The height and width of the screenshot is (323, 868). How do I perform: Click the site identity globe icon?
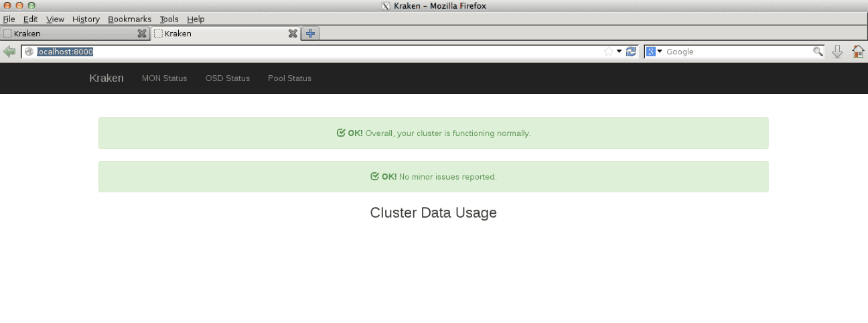click(x=29, y=52)
